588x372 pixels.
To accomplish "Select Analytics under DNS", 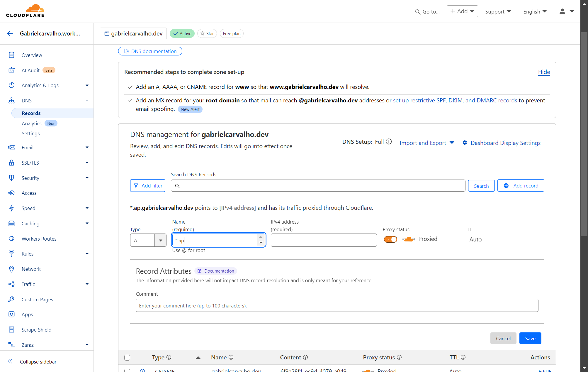I will [x=32, y=124].
